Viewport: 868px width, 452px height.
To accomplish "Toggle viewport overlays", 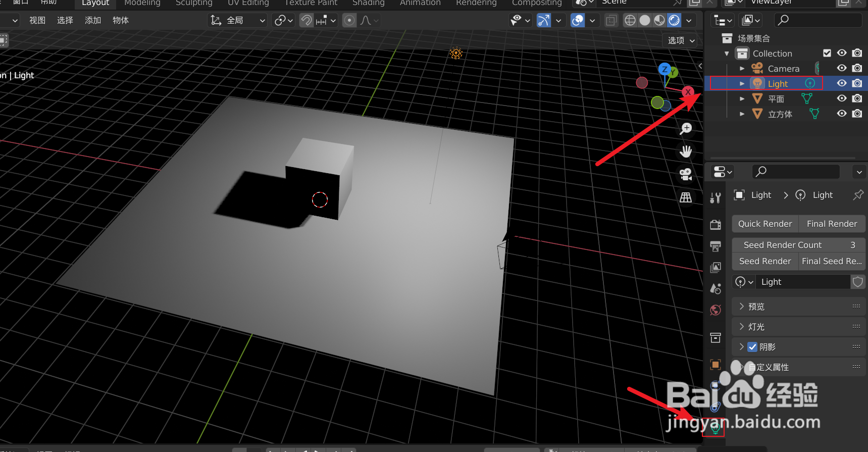I will coord(578,20).
